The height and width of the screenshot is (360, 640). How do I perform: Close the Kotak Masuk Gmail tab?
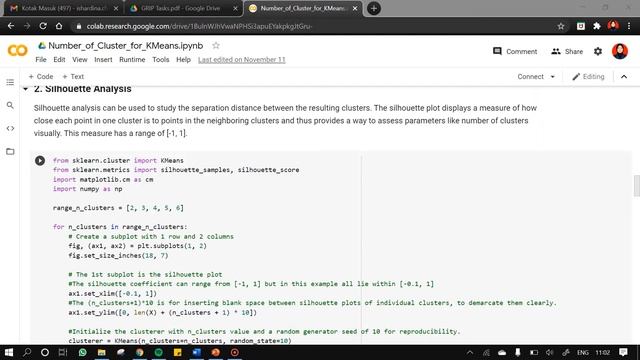tap(116, 8)
